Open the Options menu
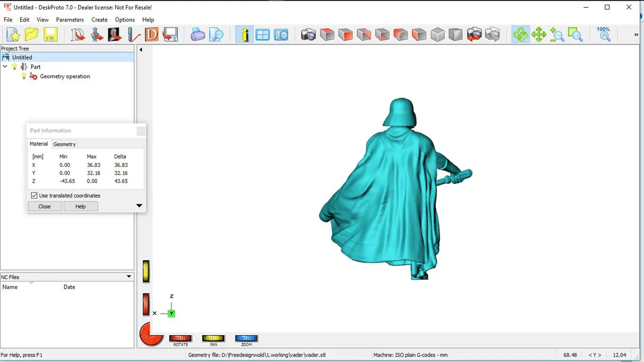The height and width of the screenshot is (362, 644). coord(125,20)
